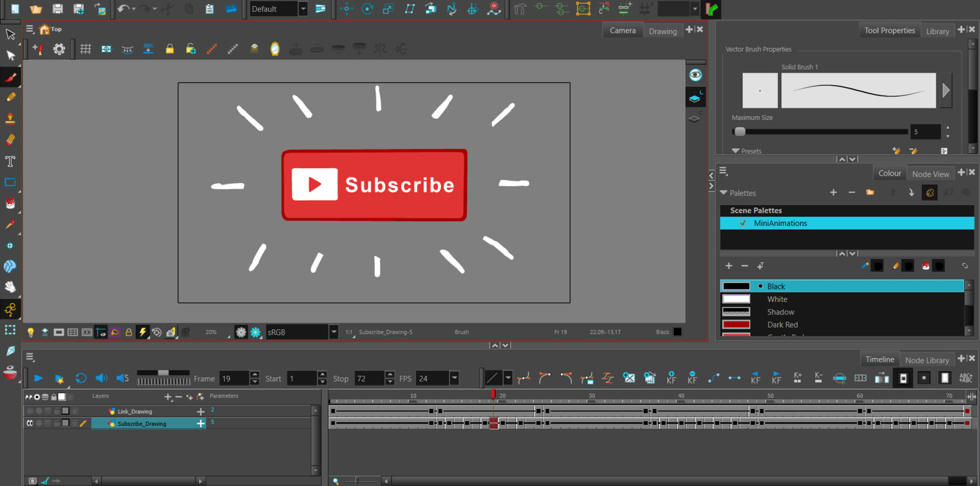
Task: Toggle the sound speaker icon
Action: 102,378
